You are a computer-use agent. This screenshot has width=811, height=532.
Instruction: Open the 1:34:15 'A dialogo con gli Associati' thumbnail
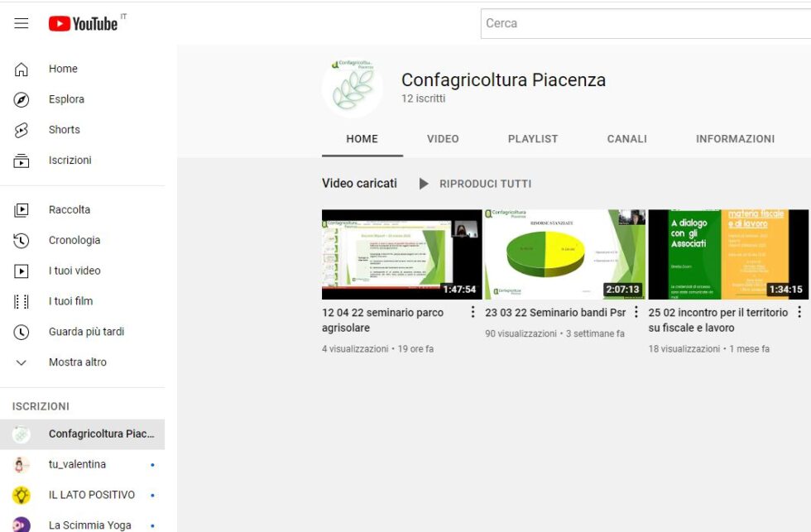pos(728,254)
